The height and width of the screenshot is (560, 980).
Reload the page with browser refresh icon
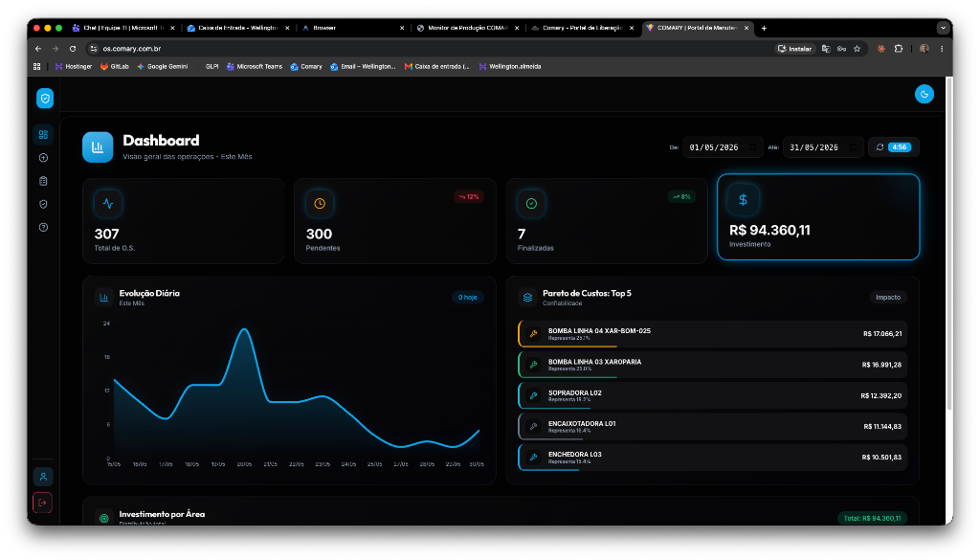coord(73,49)
